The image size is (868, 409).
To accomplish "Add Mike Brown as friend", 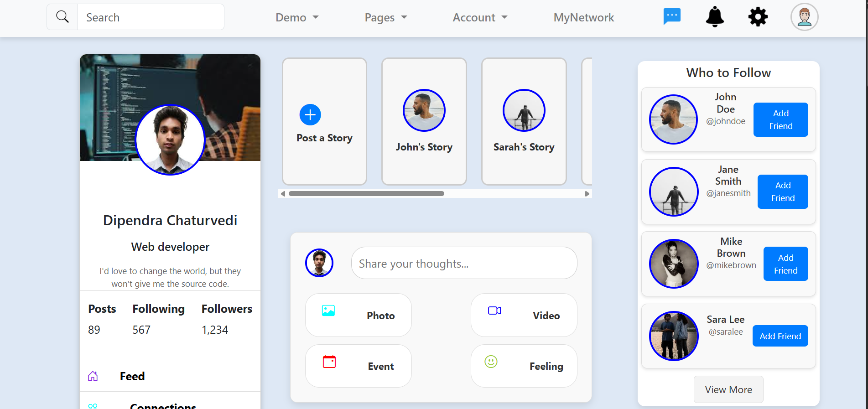I will (x=786, y=264).
